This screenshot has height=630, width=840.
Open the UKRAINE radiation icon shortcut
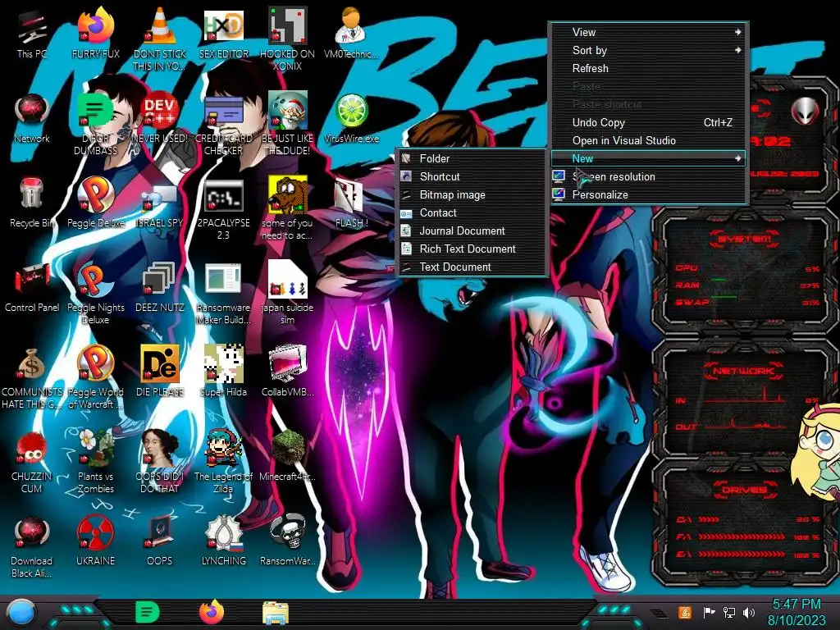(x=95, y=541)
